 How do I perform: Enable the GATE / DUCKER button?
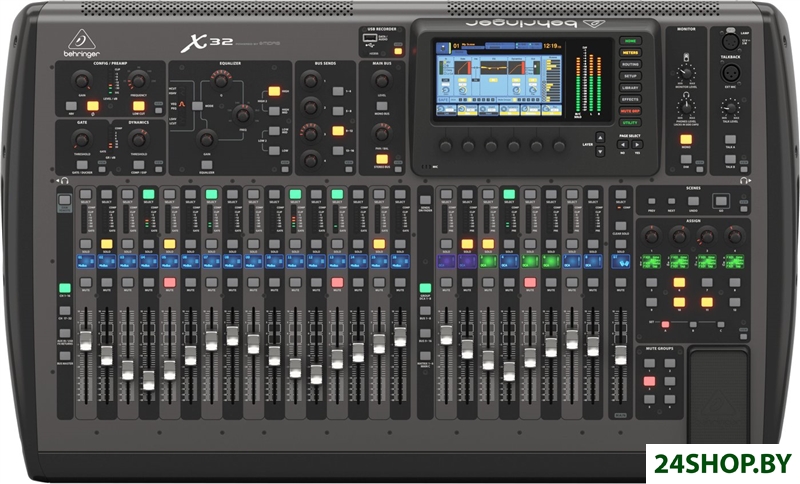pyautogui.click(x=82, y=165)
